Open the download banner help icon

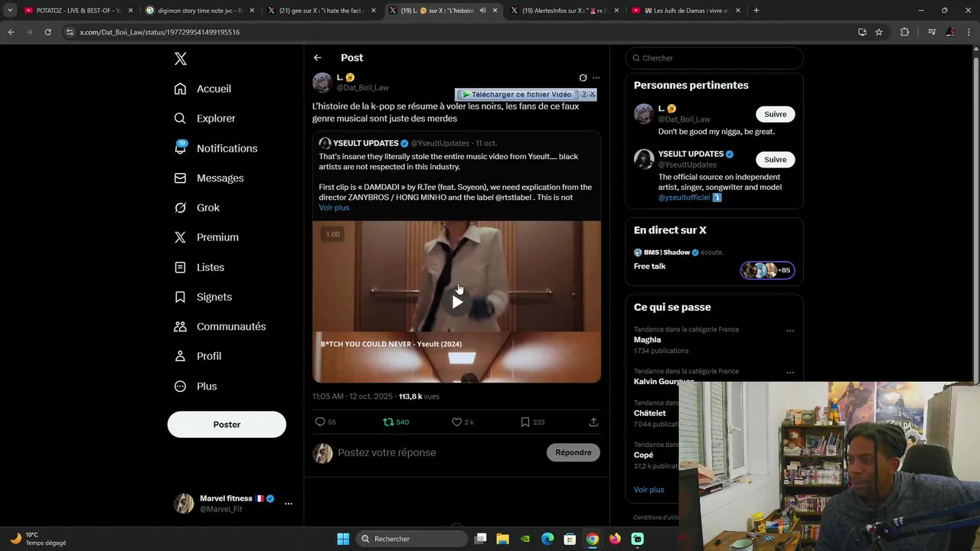coord(584,94)
